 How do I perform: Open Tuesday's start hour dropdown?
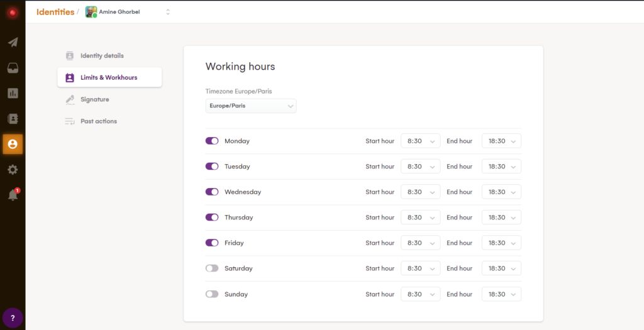click(420, 167)
